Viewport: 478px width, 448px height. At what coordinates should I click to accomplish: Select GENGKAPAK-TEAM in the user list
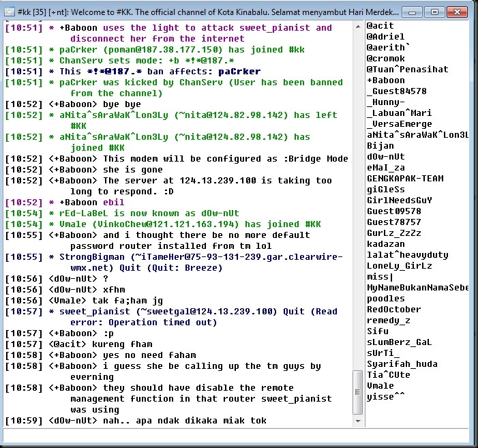point(404,178)
